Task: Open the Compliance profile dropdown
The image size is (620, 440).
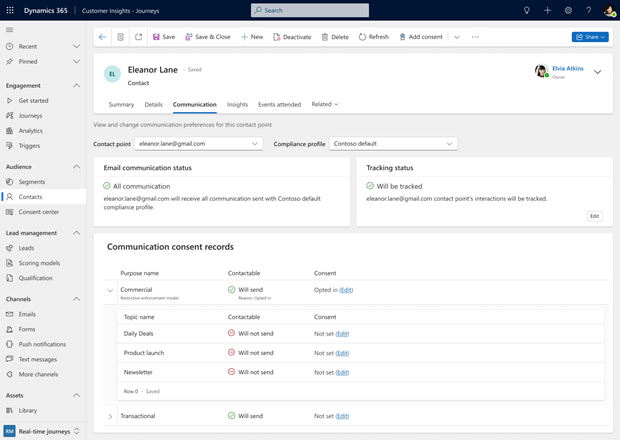Action: point(394,144)
